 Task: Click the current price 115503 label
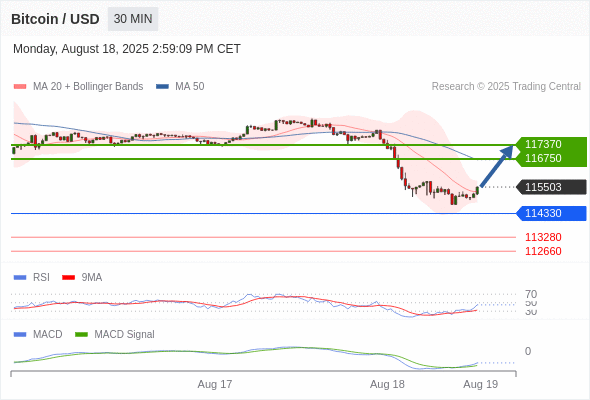tap(551, 187)
